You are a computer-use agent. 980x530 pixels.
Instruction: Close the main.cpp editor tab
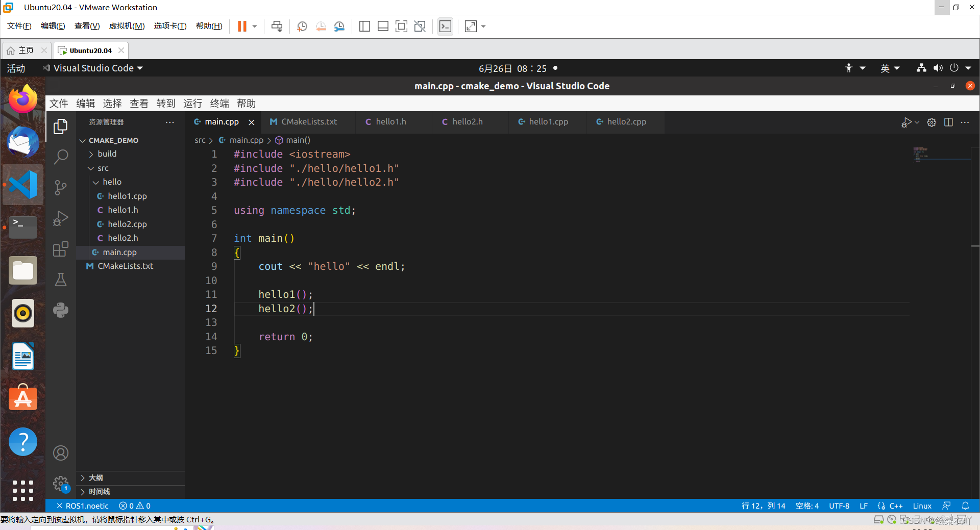(x=252, y=122)
